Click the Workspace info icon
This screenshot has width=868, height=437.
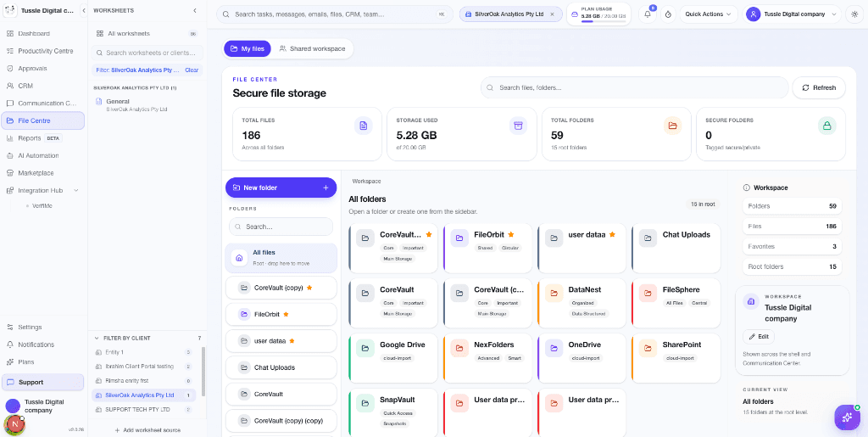point(746,188)
